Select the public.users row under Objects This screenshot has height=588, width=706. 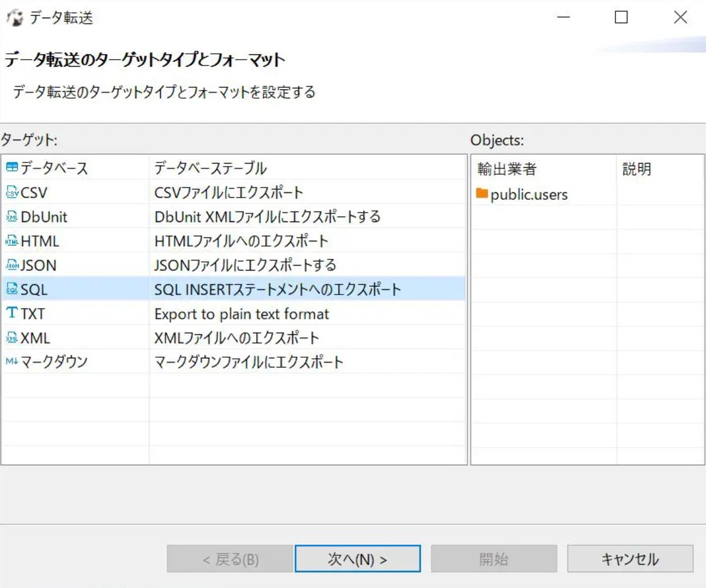coord(526,195)
